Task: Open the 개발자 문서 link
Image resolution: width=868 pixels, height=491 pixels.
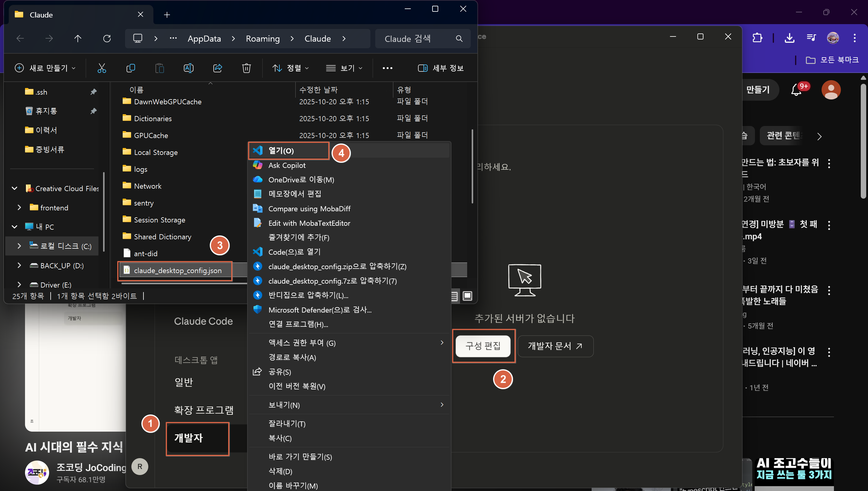Action: tap(555, 346)
